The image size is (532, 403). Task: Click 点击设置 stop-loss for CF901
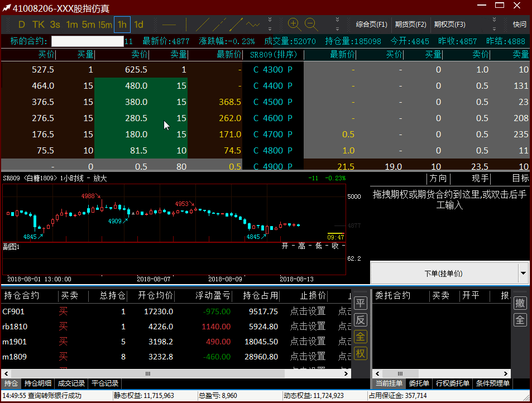point(308,311)
